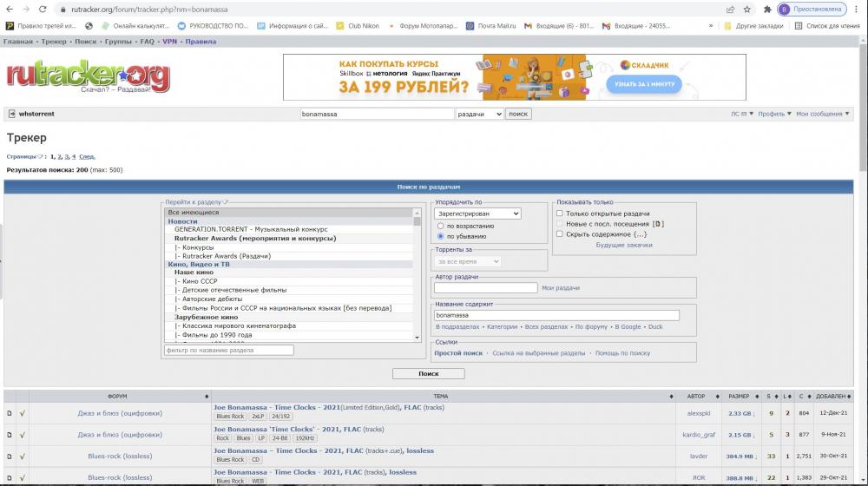Expand the Мои сообщения menu
The height and width of the screenshot is (486, 868).
click(x=823, y=114)
